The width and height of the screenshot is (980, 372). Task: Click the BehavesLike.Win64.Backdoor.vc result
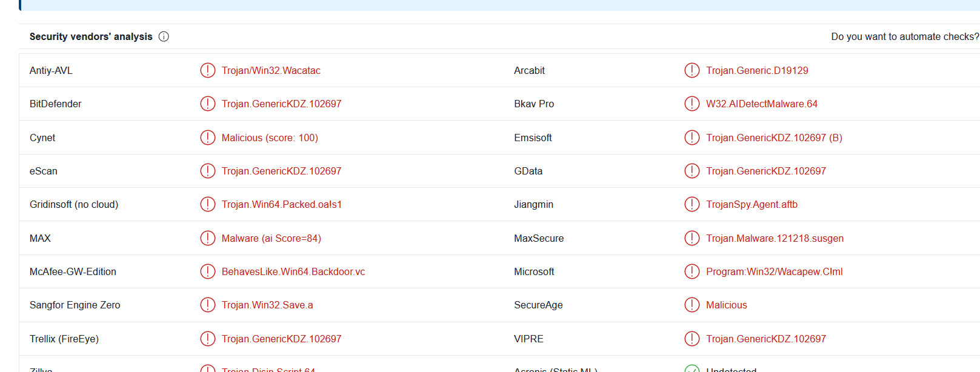click(293, 271)
